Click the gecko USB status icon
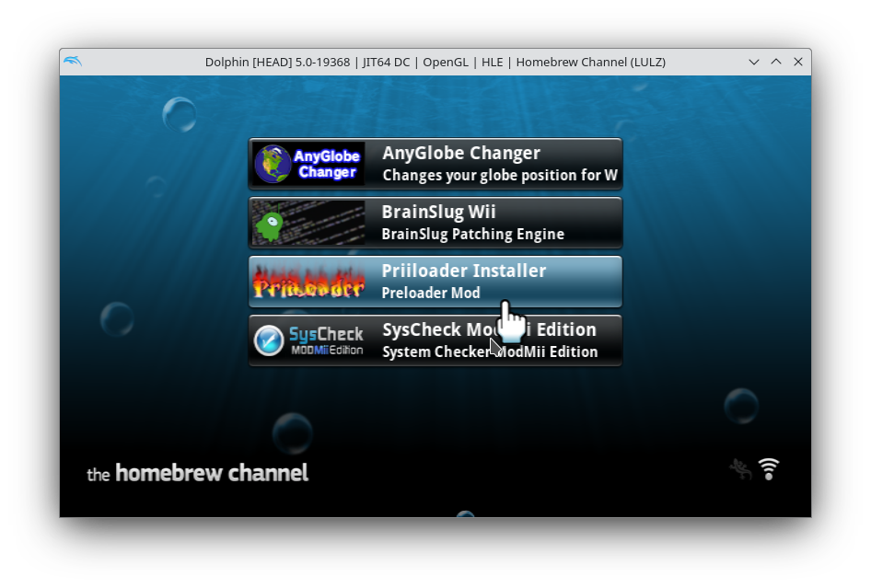The height and width of the screenshot is (588, 871). point(740,469)
